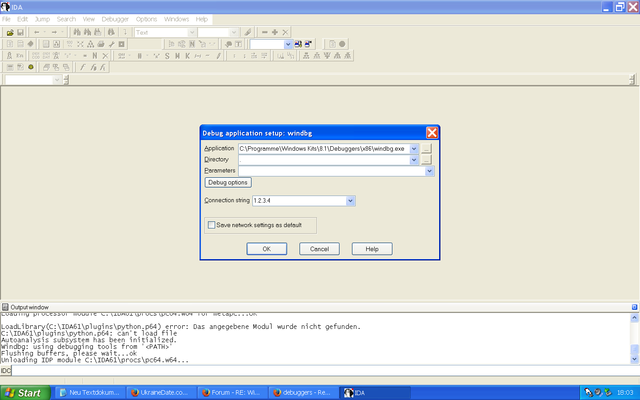Expand the Directory dropdown arrow

(x=414, y=160)
